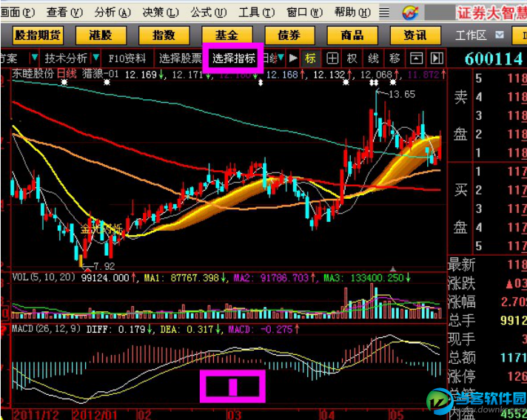Click the 移 move icon
Image resolution: width=527 pixels, height=420 pixels.
pos(395,58)
